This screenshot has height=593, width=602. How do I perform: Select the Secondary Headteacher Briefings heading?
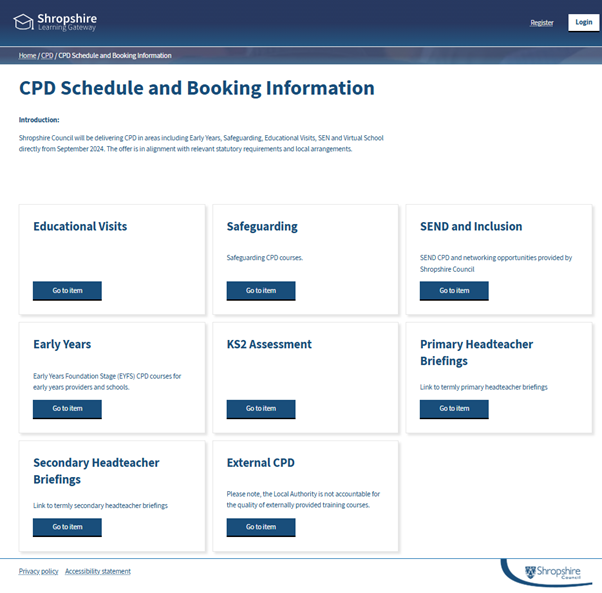(96, 471)
